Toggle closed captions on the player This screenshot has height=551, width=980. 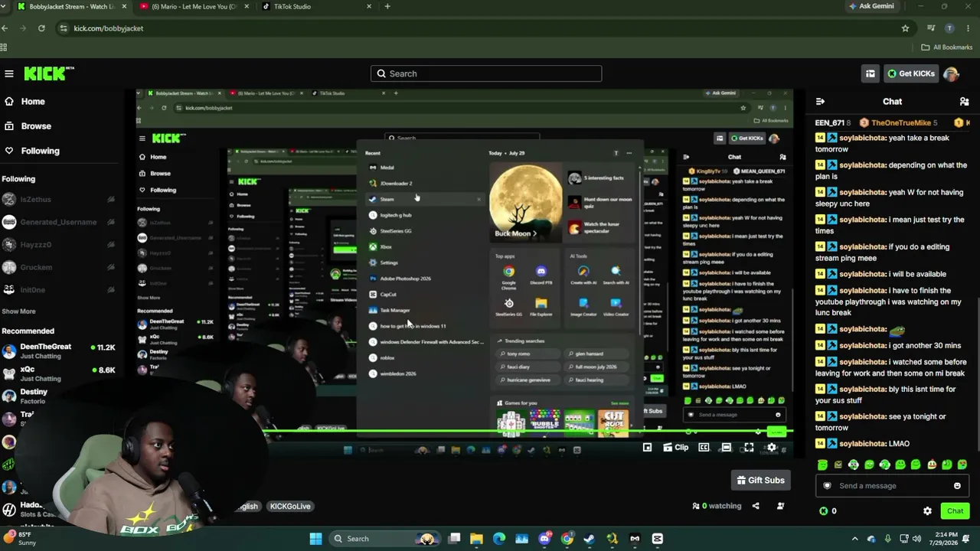704,448
